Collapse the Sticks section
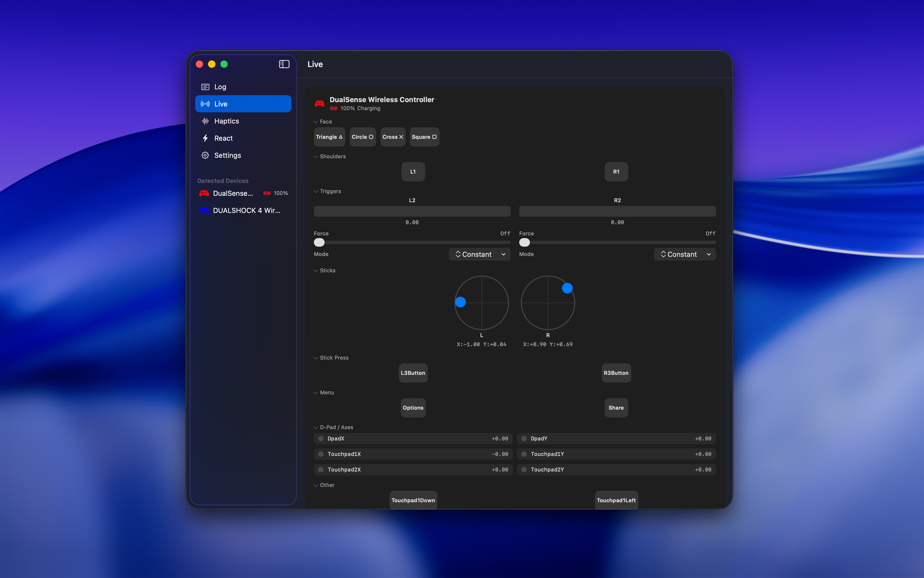This screenshot has width=924, height=578. tap(316, 271)
